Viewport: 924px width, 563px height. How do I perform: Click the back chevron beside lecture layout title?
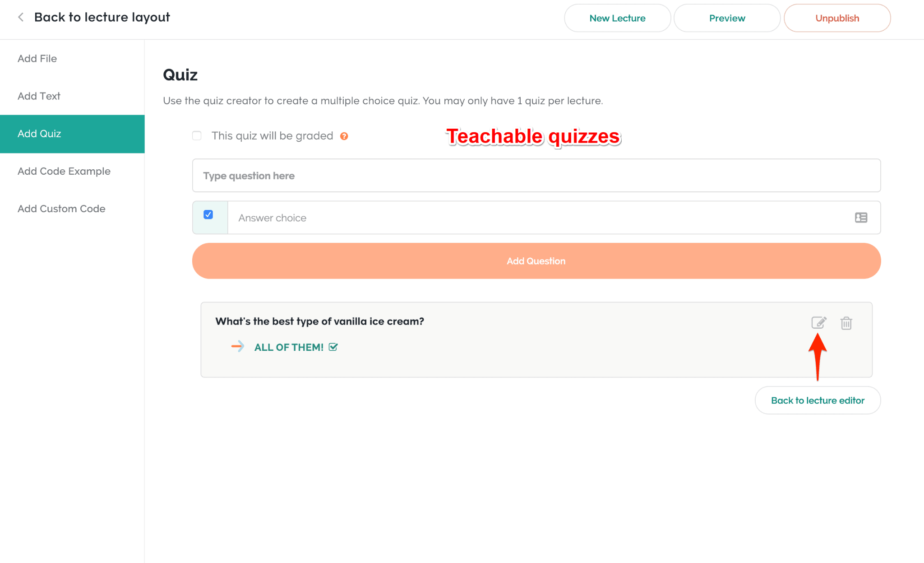[20, 17]
